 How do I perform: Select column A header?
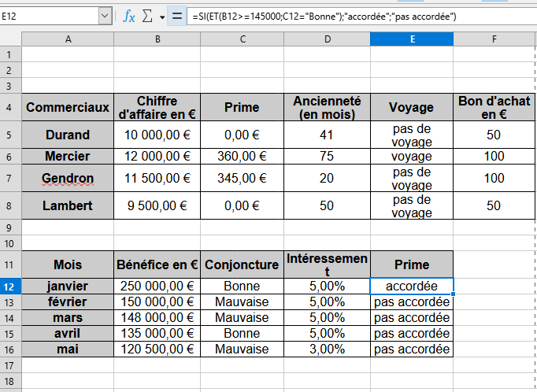[x=68, y=39]
